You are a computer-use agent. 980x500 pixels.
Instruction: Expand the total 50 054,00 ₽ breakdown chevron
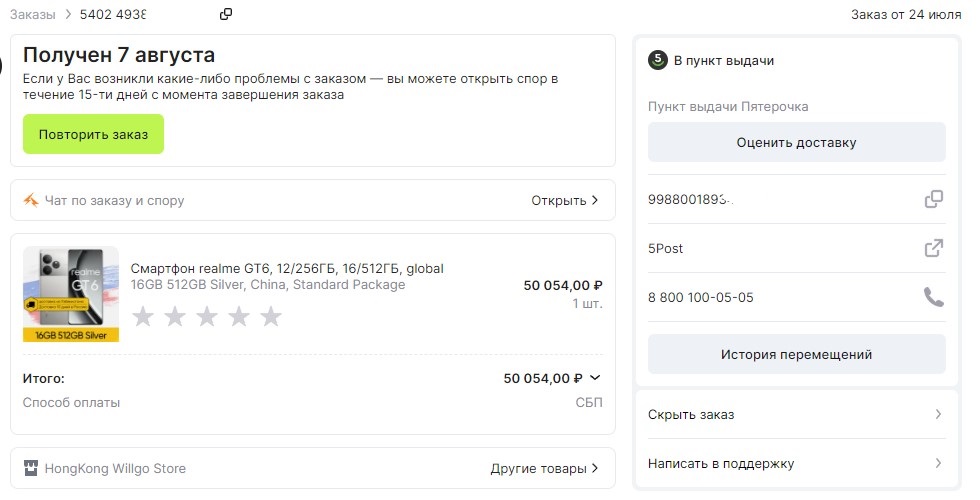pyautogui.click(x=595, y=378)
